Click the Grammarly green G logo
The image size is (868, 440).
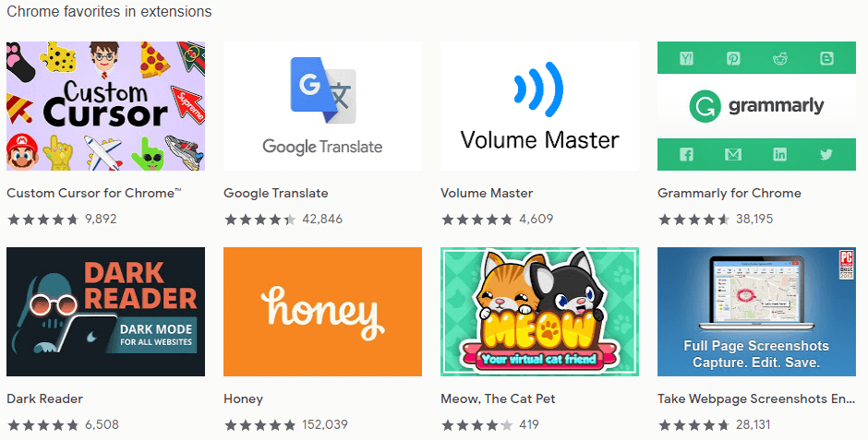pyautogui.click(x=705, y=106)
